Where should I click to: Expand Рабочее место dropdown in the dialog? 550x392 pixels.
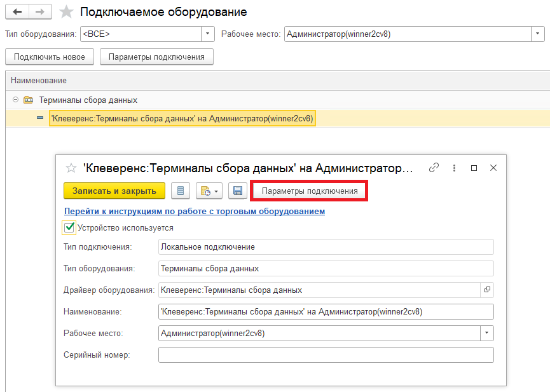click(486, 333)
